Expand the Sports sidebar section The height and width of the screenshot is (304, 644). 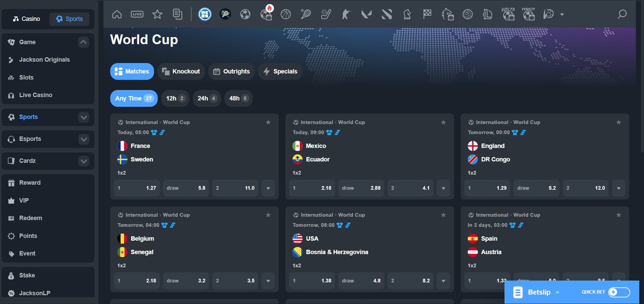click(x=84, y=117)
